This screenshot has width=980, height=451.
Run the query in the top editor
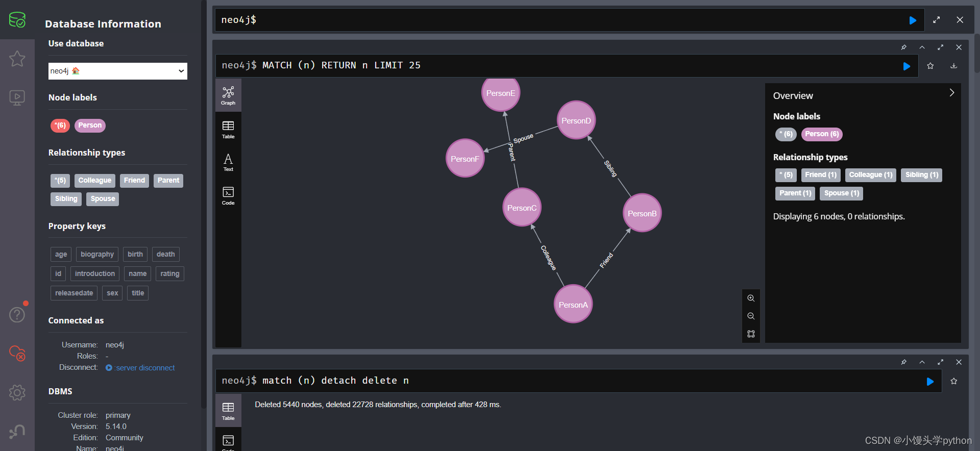(913, 20)
